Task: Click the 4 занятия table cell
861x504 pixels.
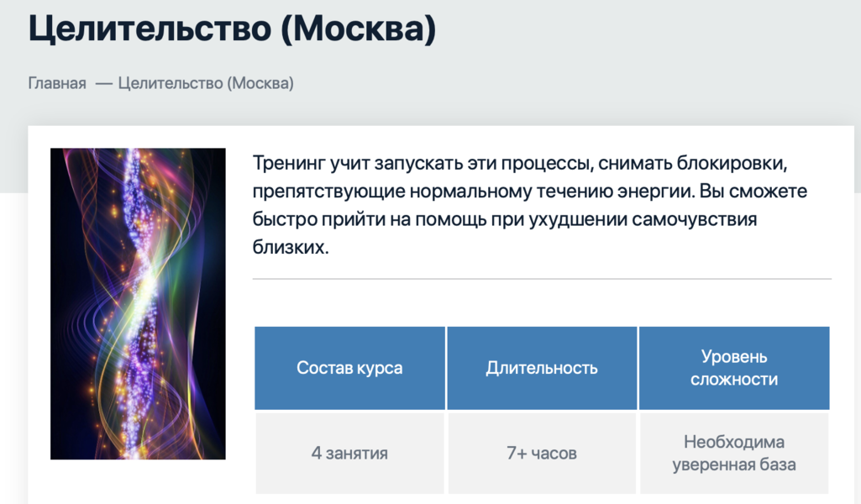Action: pyautogui.click(x=349, y=454)
